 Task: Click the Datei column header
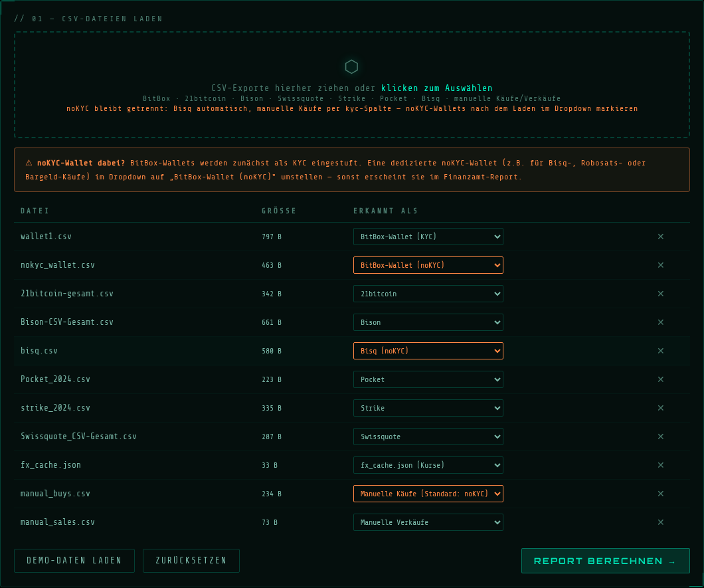35,211
